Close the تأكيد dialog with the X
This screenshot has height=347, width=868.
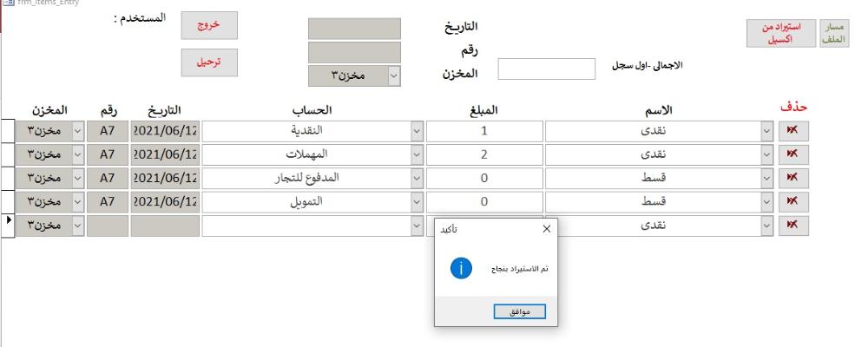coord(546,229)
